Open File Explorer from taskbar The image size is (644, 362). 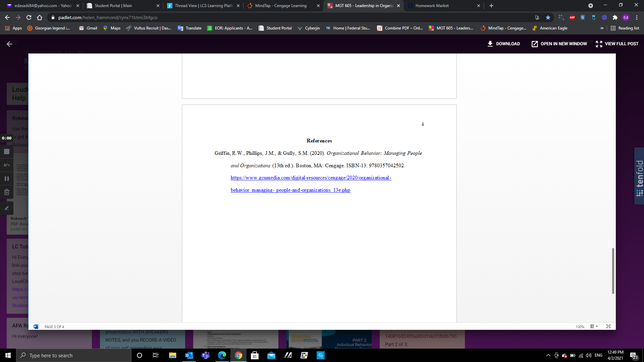pyautogui.click(x=172, y=355)
